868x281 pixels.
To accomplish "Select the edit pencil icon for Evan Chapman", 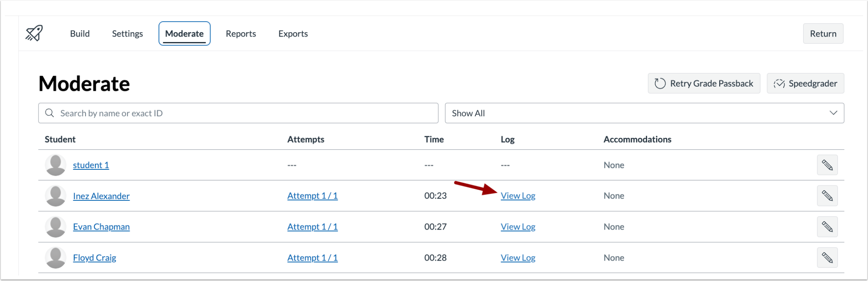I will tap(827, 227).
